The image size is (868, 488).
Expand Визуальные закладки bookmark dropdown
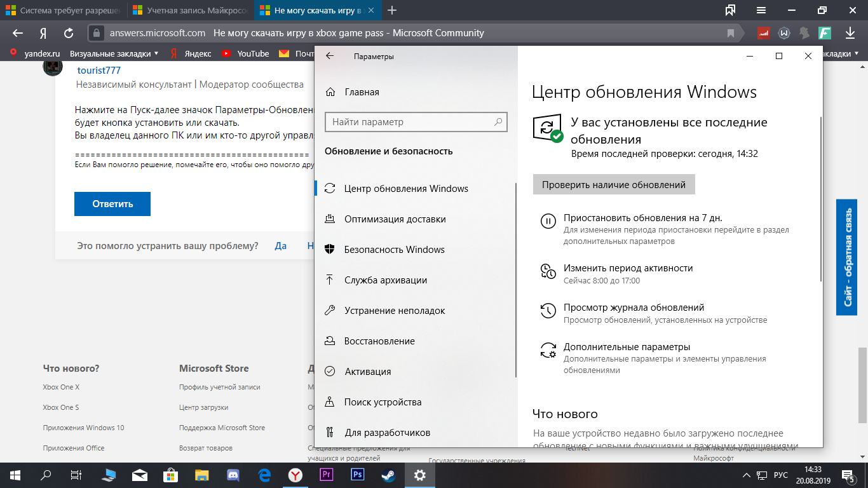114,54
